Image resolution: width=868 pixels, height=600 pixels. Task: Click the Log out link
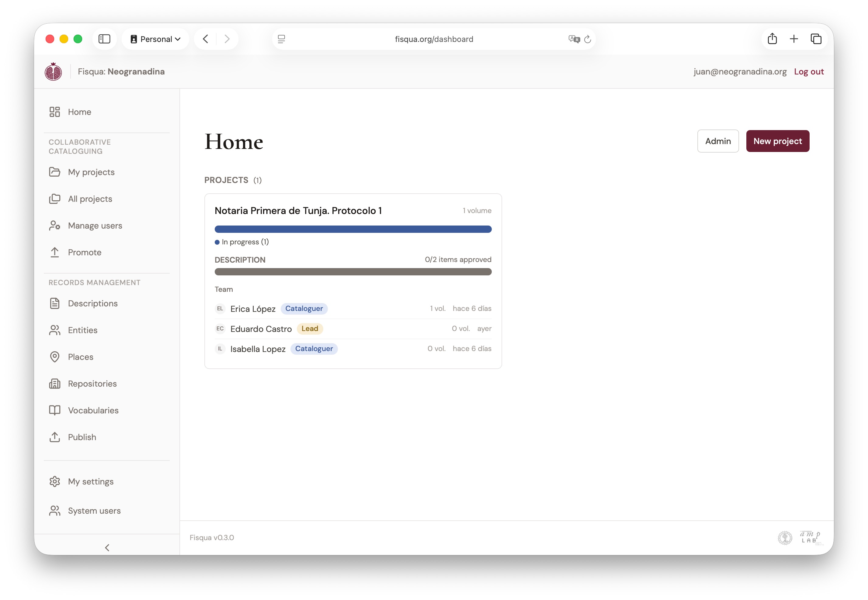pos(809,71)
